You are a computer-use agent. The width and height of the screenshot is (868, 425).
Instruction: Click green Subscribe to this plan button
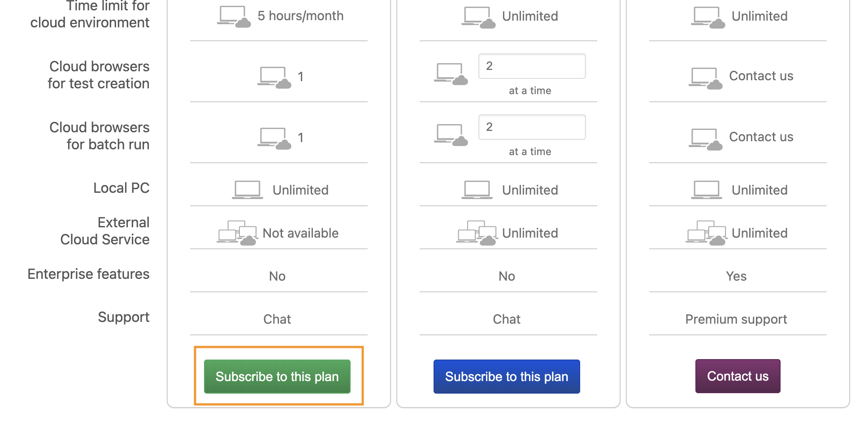tap(277, 376)
